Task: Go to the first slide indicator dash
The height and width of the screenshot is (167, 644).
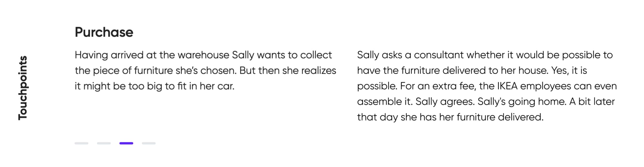Action: [81, 143]
